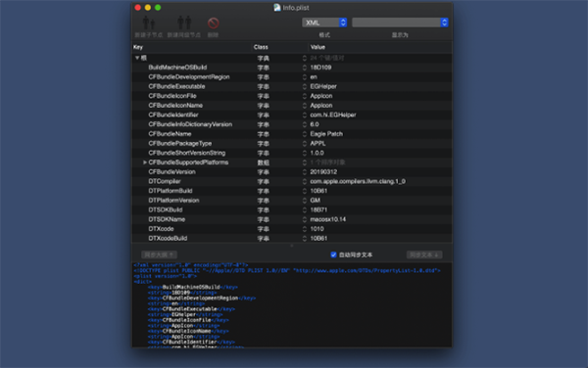The image size is (588, 368).
Task: Open class stepper for DTCompiler row
Action: pyautogui.click(x=305, y=182)
